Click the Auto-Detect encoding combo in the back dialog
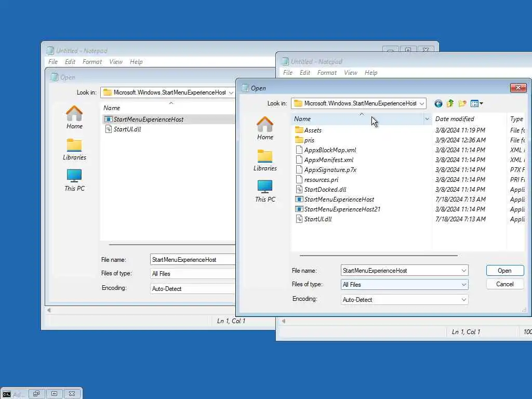This screenshot has height=399, width=532. pyautogui.click(x=192, y=289)
